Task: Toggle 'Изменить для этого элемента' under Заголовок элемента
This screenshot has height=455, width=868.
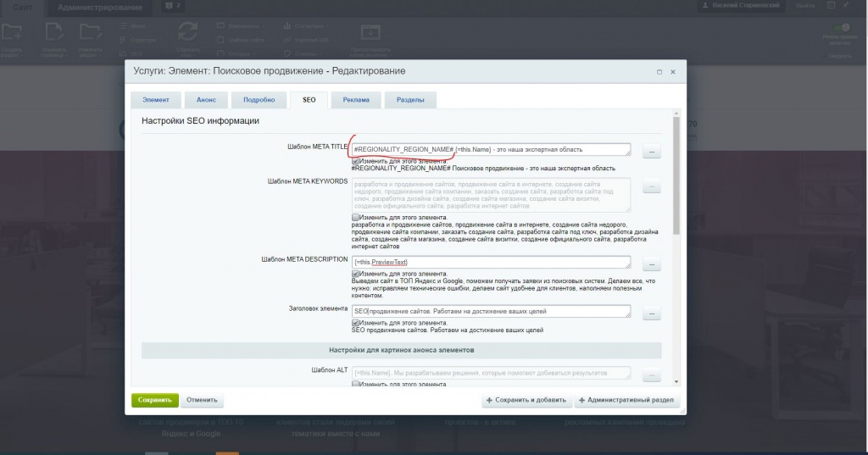Action: pyautogui.click(x=355, y=323)
